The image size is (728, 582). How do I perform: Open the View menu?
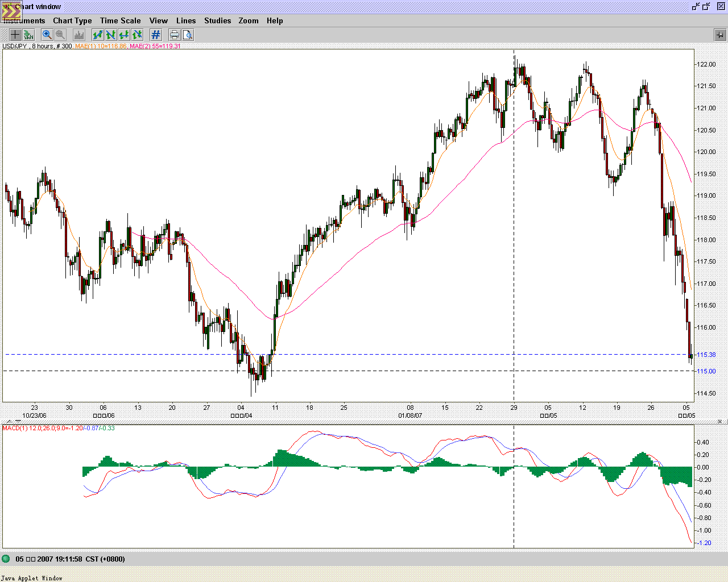(159, 20)
